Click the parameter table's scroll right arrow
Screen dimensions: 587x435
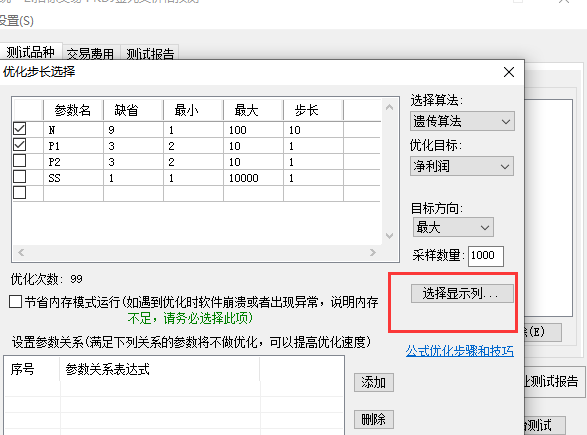tap(372, 253)
